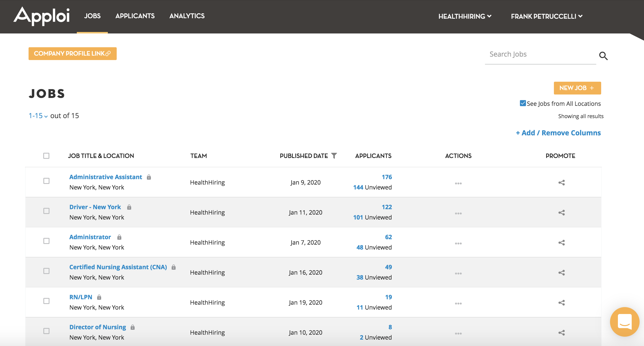
Task: Click the New Job button
Action: (577, 88)
